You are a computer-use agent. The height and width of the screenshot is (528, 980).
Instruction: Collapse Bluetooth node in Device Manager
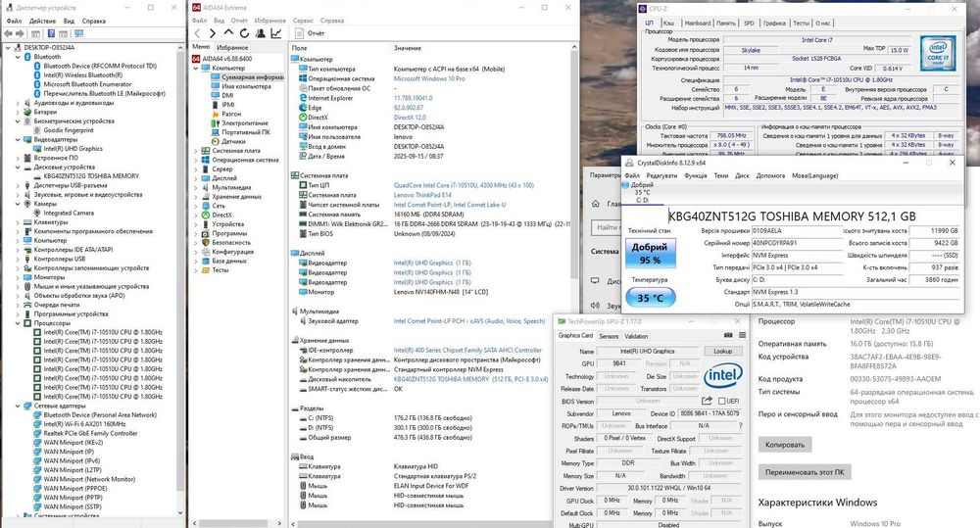coord(18,57)
